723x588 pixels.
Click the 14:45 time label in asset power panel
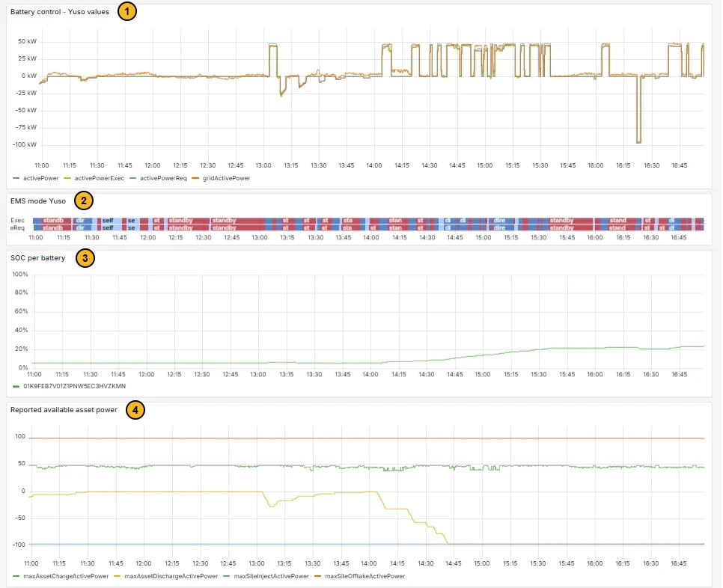[x=454, y=563]
